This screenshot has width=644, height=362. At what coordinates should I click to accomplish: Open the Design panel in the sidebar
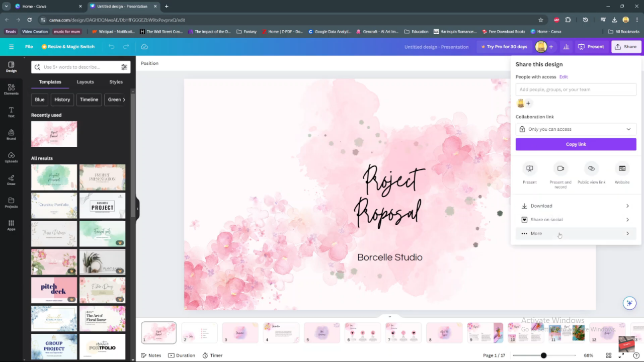tap(11, 67)
